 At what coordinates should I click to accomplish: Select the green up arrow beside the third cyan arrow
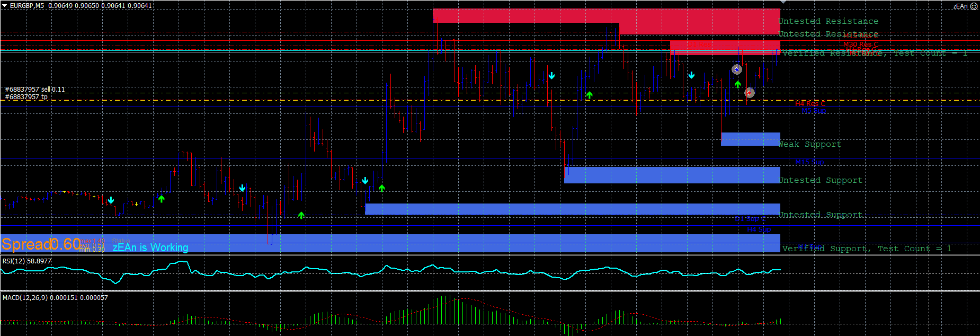(x=382, y=188)
